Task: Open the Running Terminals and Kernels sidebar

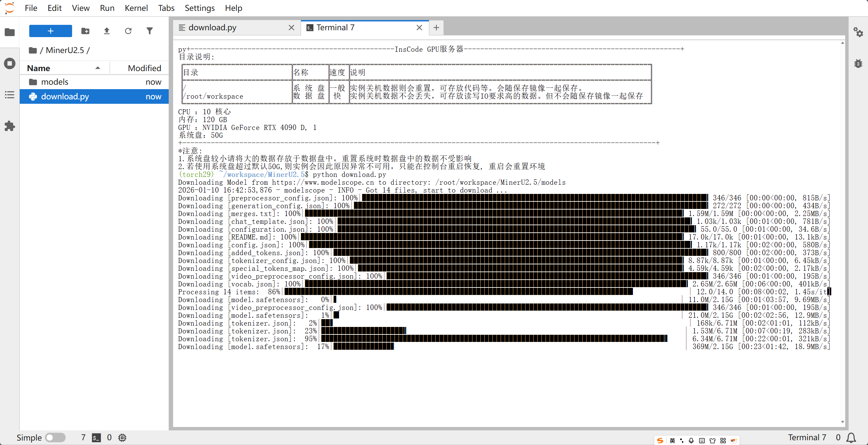Action: click(x=10, y=64)
